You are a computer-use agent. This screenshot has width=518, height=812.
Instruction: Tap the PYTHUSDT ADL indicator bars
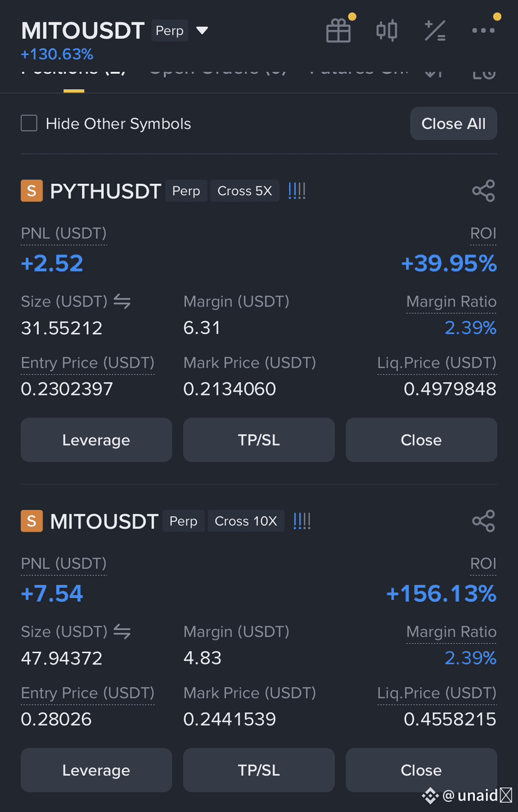point(297,191)
